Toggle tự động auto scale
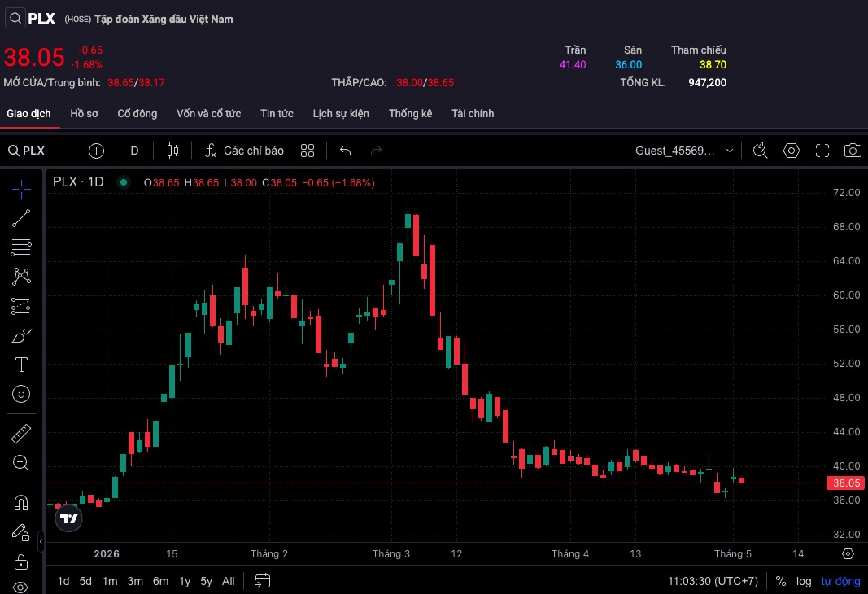This screenshot has height=594, width=868. (840, 581)
